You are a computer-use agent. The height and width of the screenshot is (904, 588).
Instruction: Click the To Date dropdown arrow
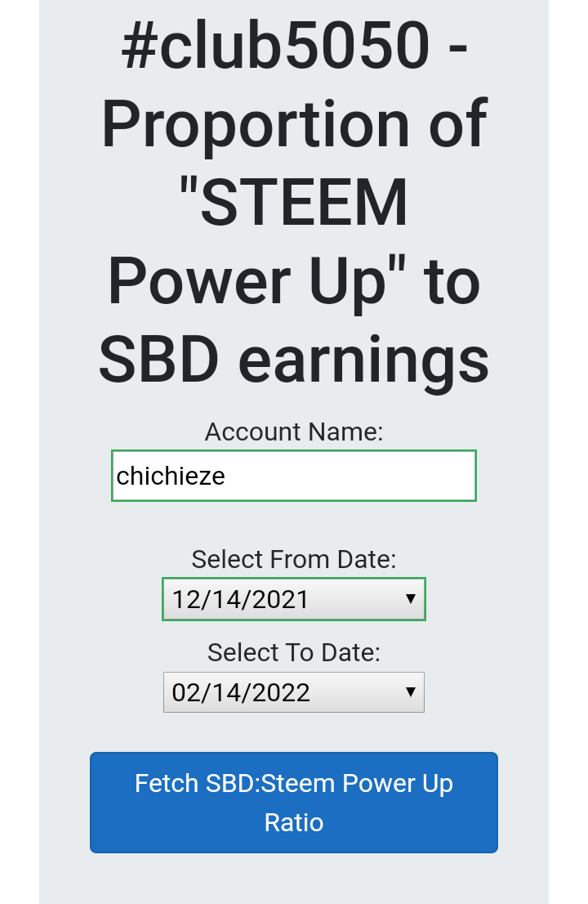[411, 692]
